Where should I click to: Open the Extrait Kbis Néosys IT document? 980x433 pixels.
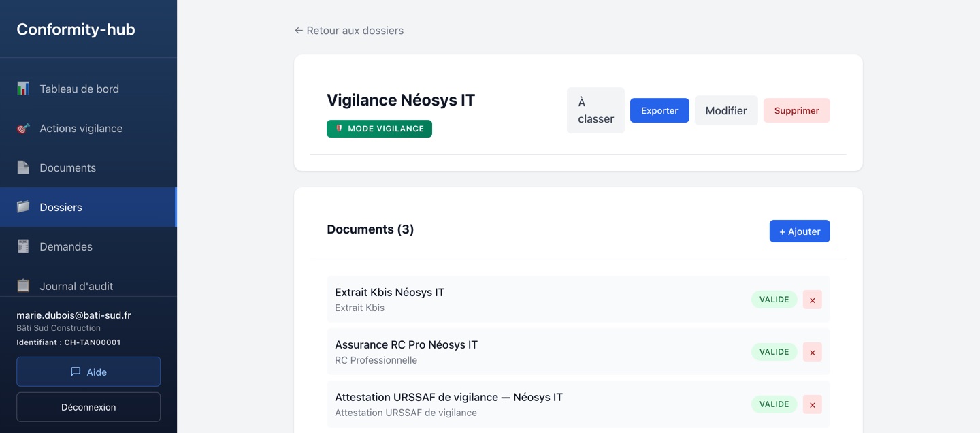[x=578, y=300]
